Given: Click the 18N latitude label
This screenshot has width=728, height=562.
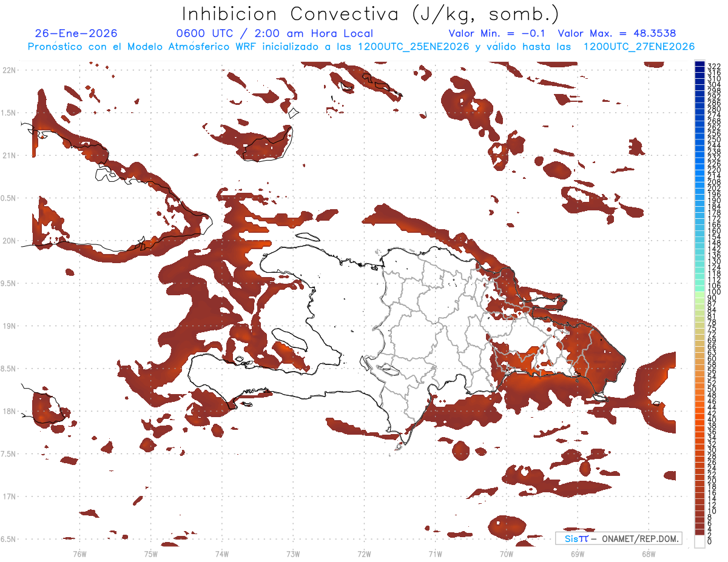Looking at the screenshot, I should tap(8, 412).
